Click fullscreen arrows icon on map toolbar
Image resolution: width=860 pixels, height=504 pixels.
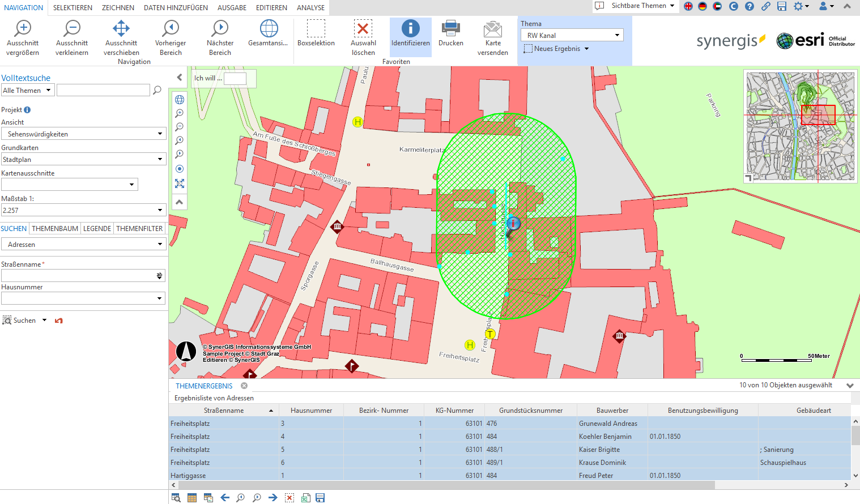tap(180, 183)
